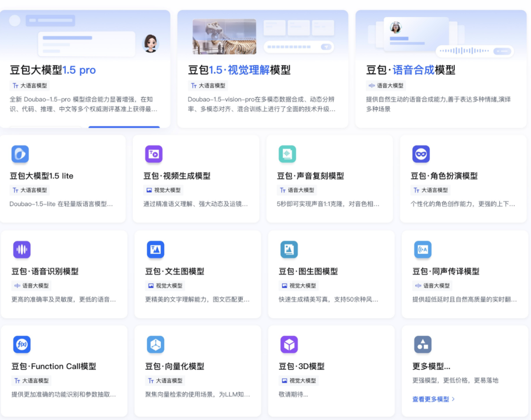Open the 豆包·语音合成模型 card heading

pos(411,70)
